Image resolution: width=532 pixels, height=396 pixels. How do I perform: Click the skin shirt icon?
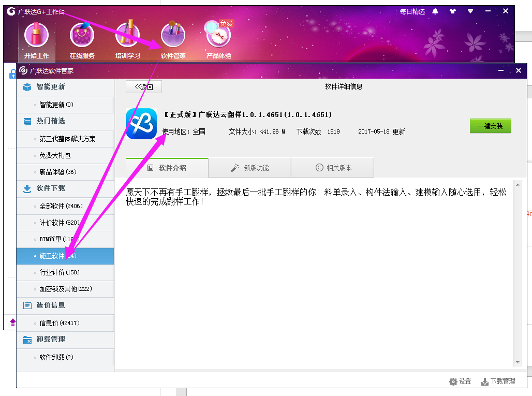click(453, 11)
